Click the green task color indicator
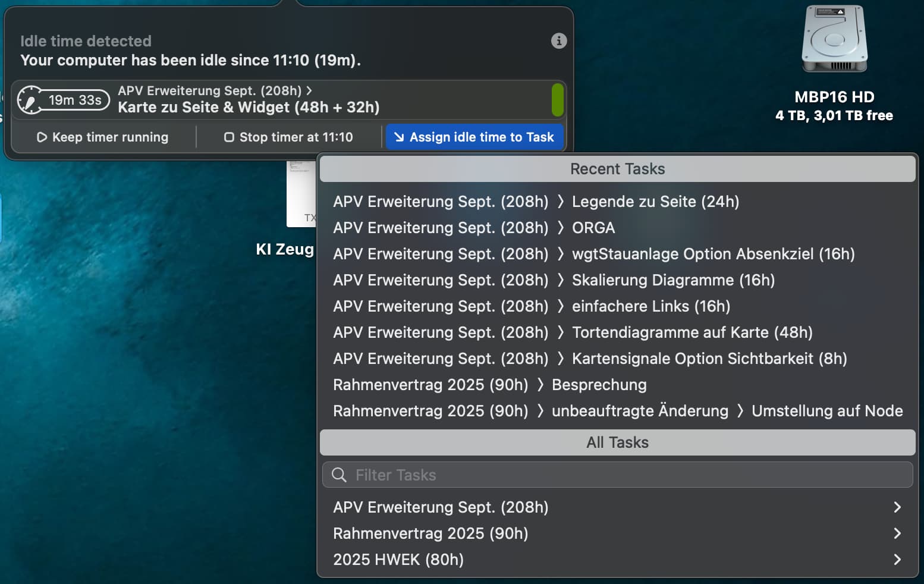This screenshot has height=584, width=924. click(557, 99)
